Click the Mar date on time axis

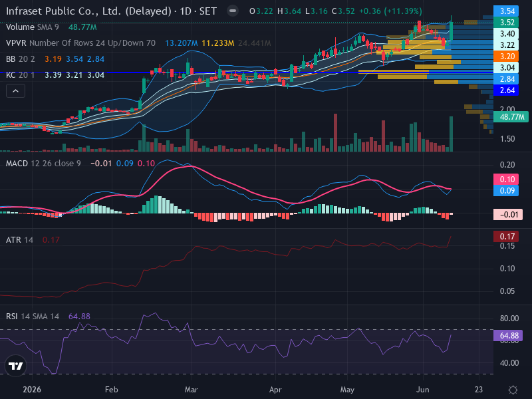(x=191, y=390)
